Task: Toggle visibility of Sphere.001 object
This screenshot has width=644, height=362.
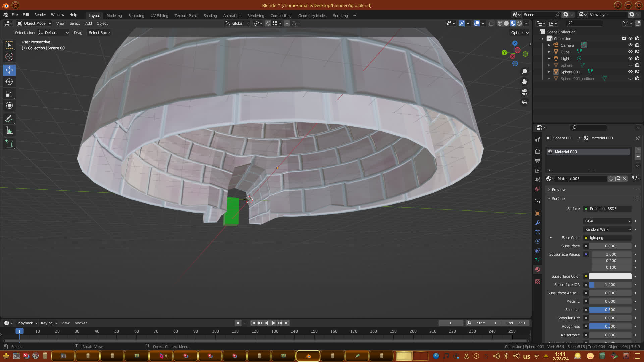Action: pyautogui.click(x=630, y=72)
